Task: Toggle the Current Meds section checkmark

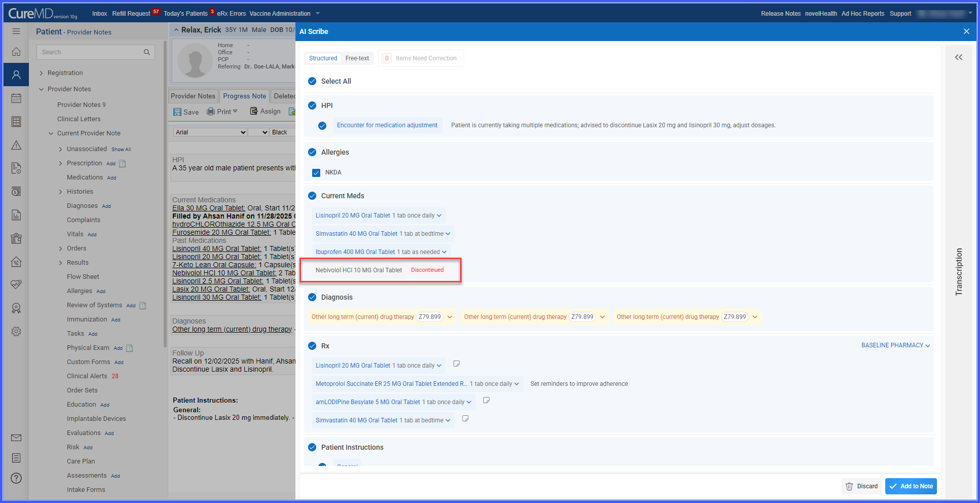Action: click(x=312, y=196)
